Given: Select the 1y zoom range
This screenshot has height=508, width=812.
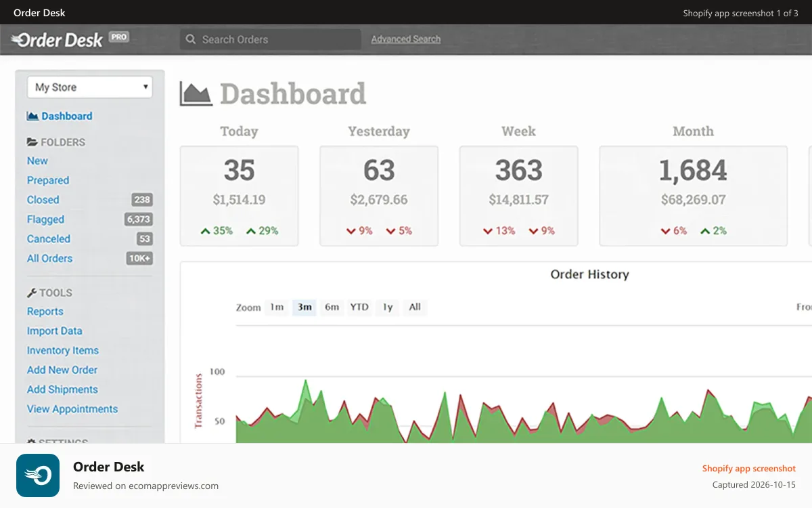Looking at the screenshot, I should [x=387, y=307].
